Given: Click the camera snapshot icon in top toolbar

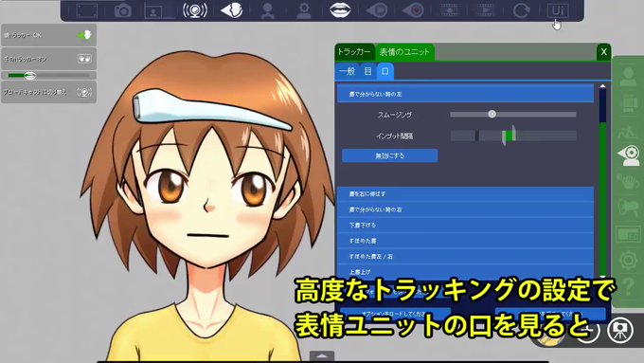Looking at the screenshot, I should point(123,10).
